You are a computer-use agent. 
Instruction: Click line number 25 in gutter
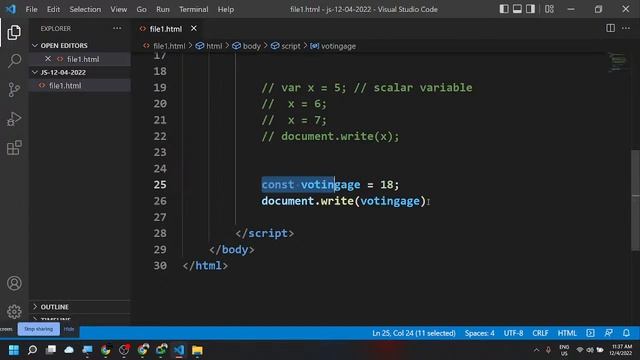coord(160,184)
